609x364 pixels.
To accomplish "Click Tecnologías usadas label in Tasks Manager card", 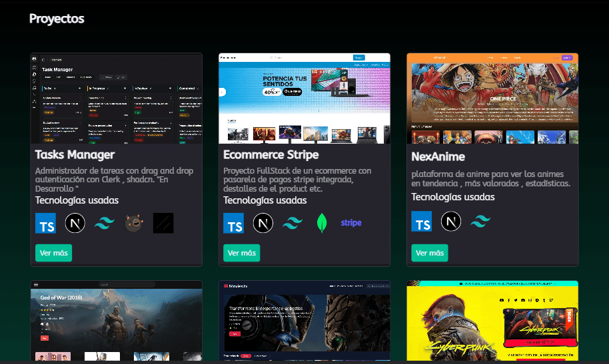I will (x=77, y=200).
